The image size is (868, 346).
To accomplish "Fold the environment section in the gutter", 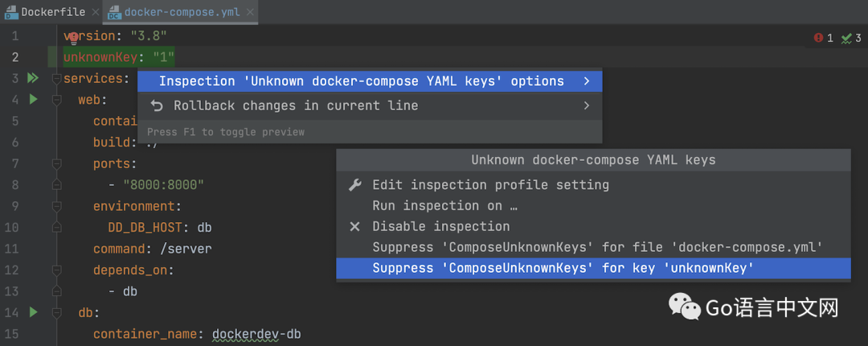I will click(x=56, y=206).
